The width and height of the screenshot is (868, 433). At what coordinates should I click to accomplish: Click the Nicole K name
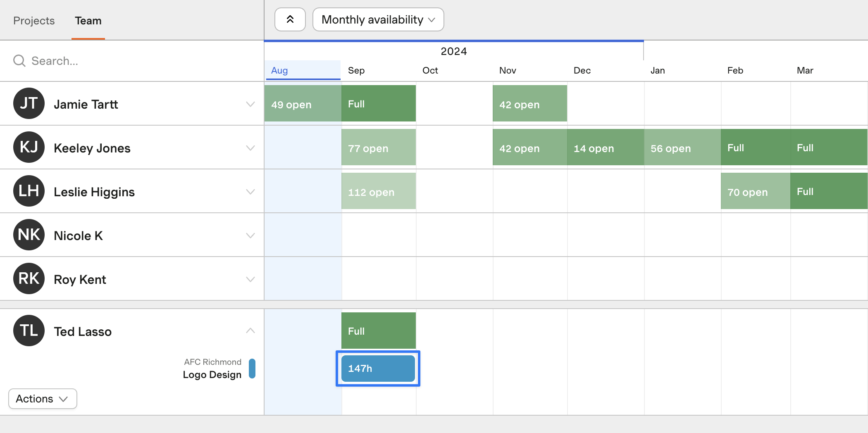tap(78, 236)
